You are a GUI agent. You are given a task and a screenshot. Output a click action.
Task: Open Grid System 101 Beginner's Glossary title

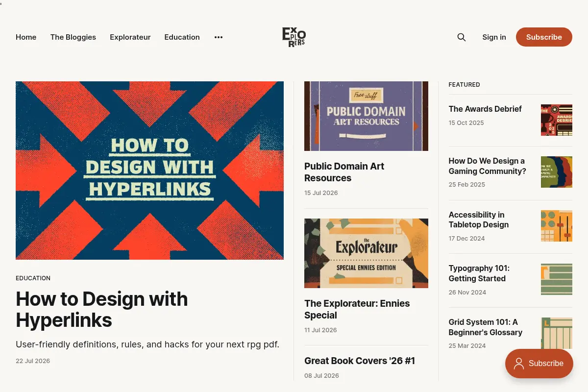tap(486, 327)
